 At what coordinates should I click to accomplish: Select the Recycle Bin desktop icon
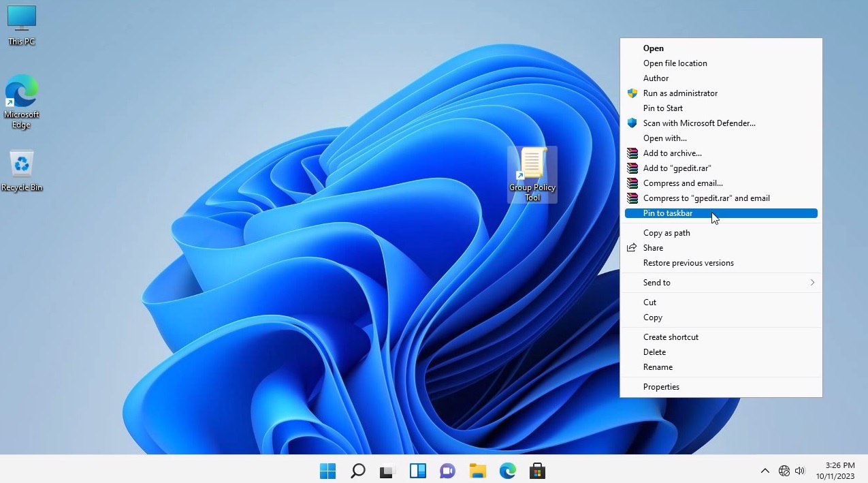[21, 171]
